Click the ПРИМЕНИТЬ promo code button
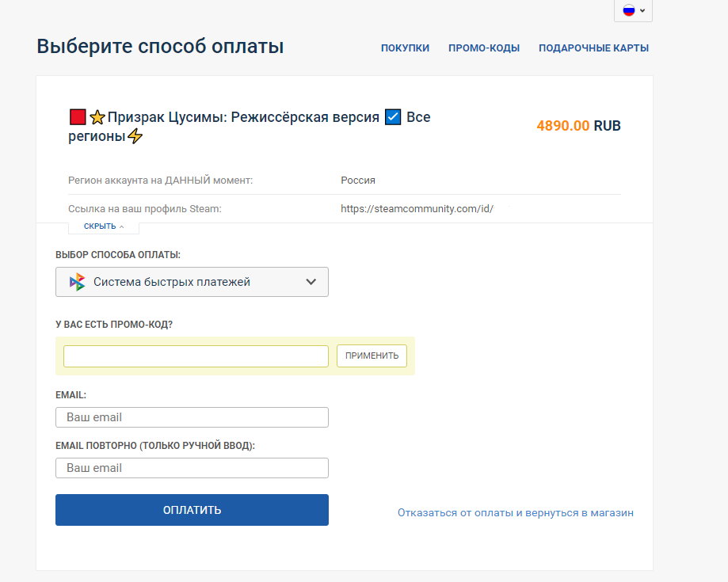728x582 pixels. point(372,356)
